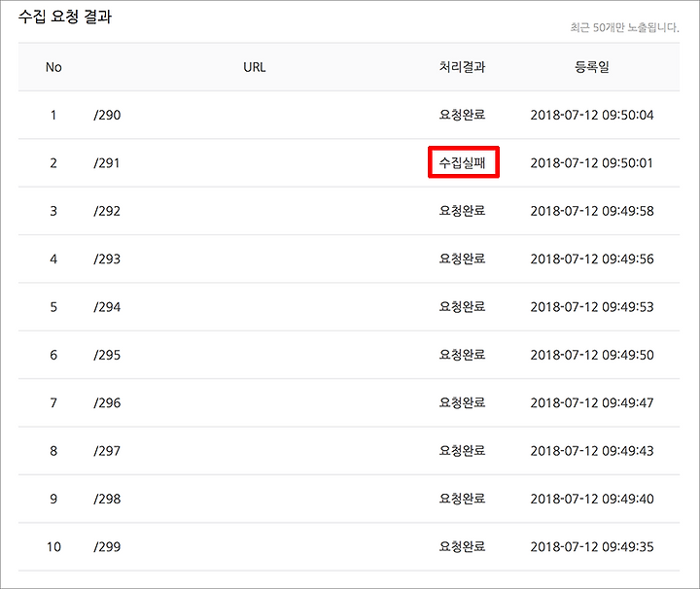Click the date '2018-07-12 09:49:47'
The height and width of the screenshot is (589, 700).
592,403
